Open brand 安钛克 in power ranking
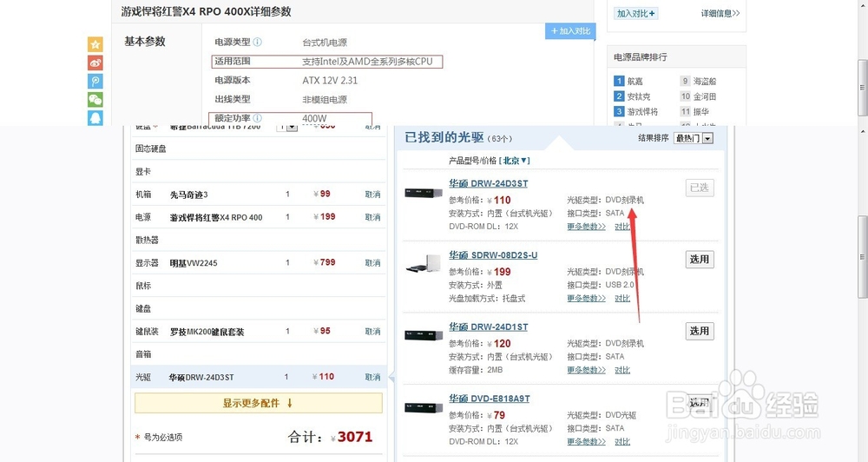Viewport: 868px width, 462px height. [639, 96]
